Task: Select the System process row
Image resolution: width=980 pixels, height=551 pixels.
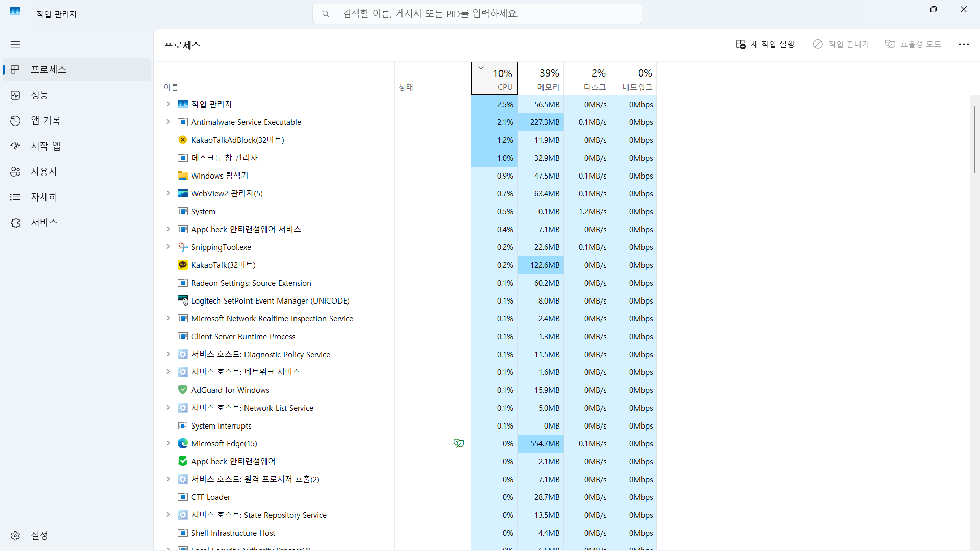Action: pos(405,211)
